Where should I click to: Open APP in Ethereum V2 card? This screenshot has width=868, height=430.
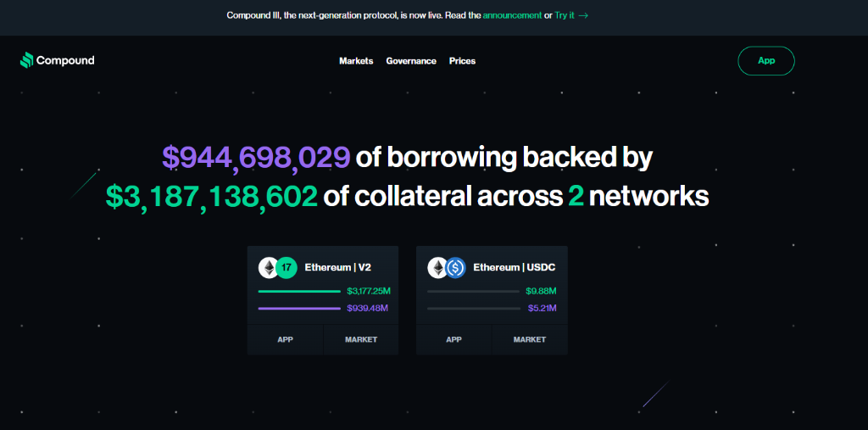[x=285, y=340]
